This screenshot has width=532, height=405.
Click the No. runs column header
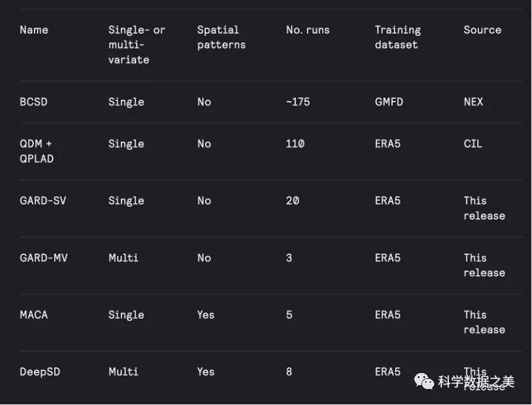(x=308, y=30)
